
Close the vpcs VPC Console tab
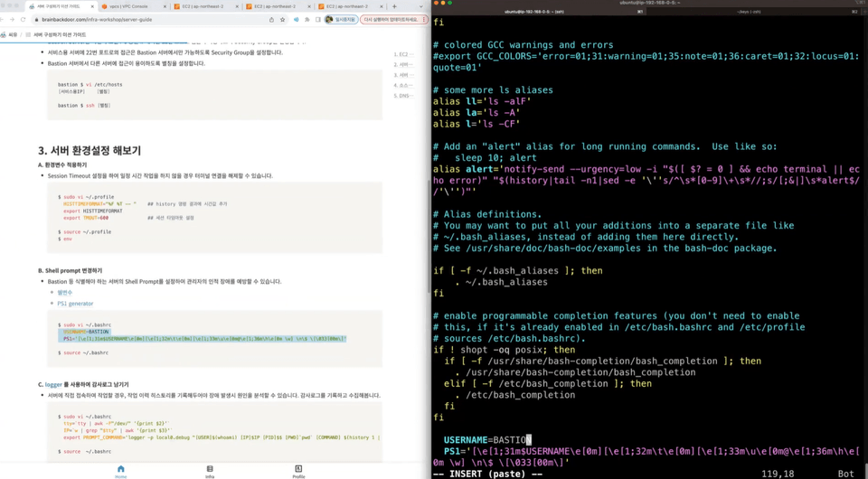165,6
